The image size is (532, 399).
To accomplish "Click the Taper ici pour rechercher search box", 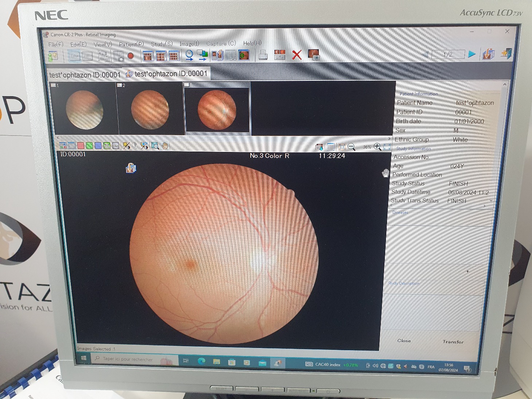I will pyautogui.click(x=135, y=359).
